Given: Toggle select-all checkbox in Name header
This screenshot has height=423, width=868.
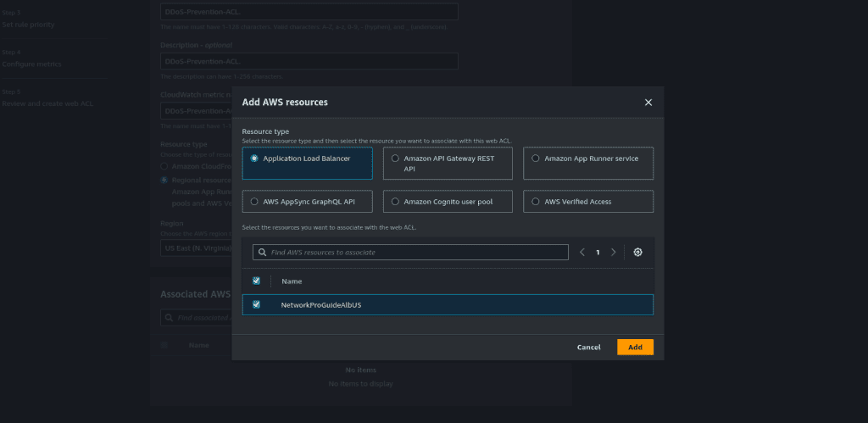Looking at the screenshot, I should (x=256, y=281).
